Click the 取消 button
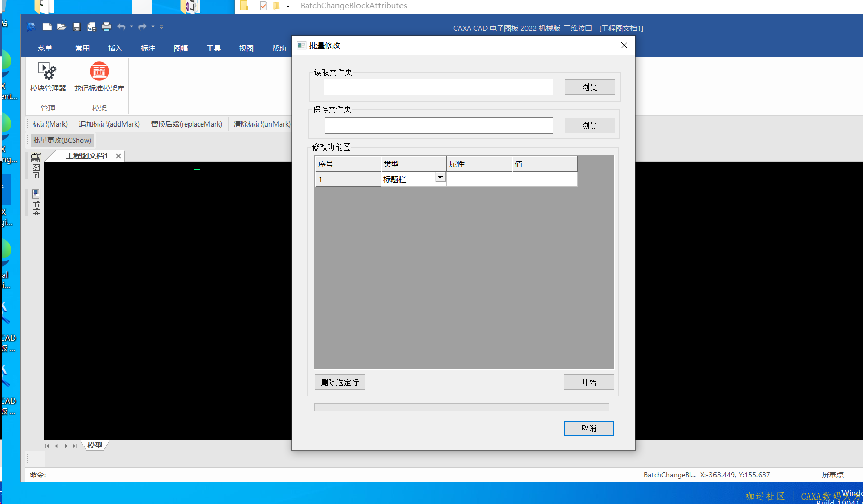This screenshot has width=863, height=504. click(x=589, y=428)
